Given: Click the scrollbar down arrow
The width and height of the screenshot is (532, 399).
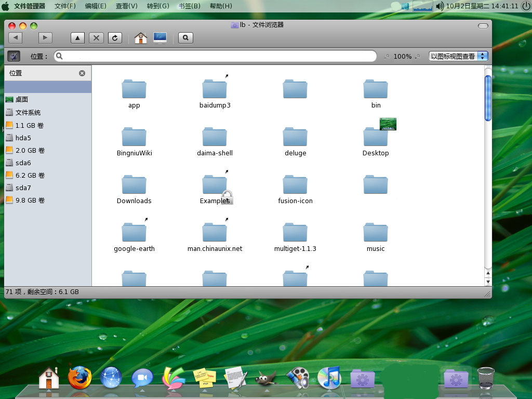Looking at the screenshot, I should 488,282.
